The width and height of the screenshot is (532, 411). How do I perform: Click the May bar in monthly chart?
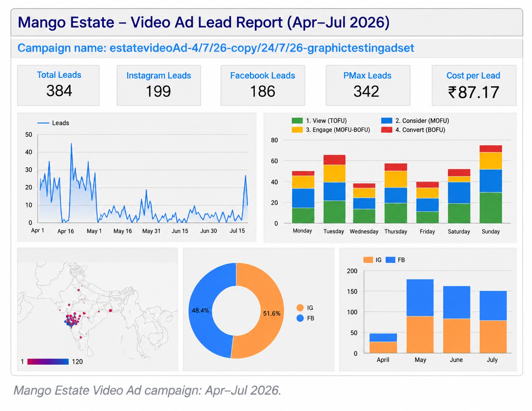pyautogui.click(x=420, y=316)
